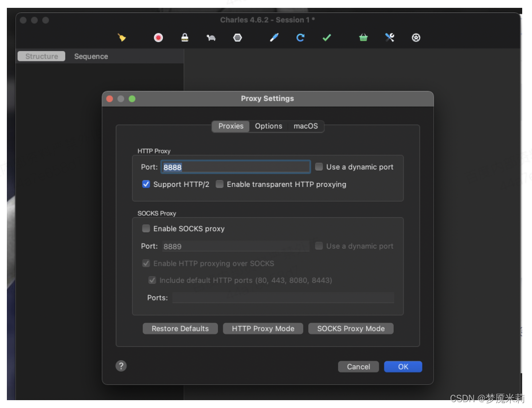This screenshot has width=532, height=408.
Task: Click SOCKS Proxy Mode button
Action: click(351, 329)
